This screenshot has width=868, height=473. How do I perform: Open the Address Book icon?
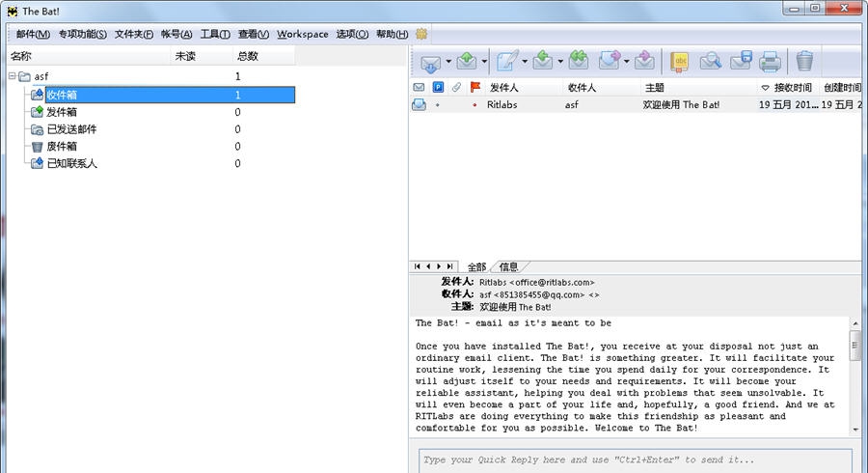(681, 62)
